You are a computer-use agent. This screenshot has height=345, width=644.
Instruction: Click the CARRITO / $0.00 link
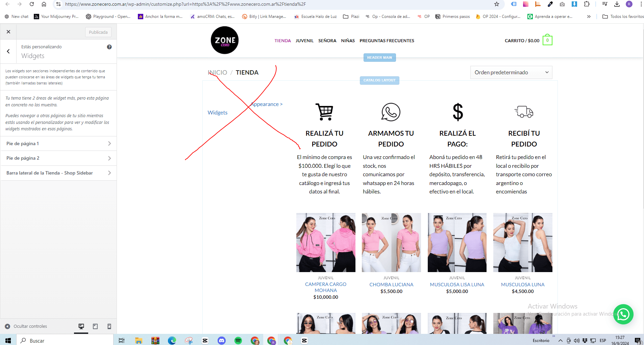coord(522,41)
